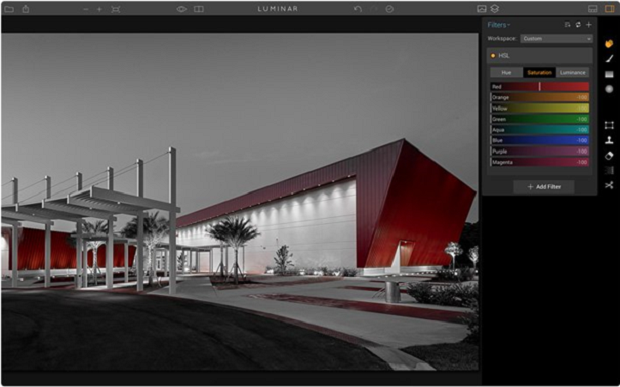Click the Add Filter button
The width and height of the screenshot is (620, 387).
(x=544, y=187)
